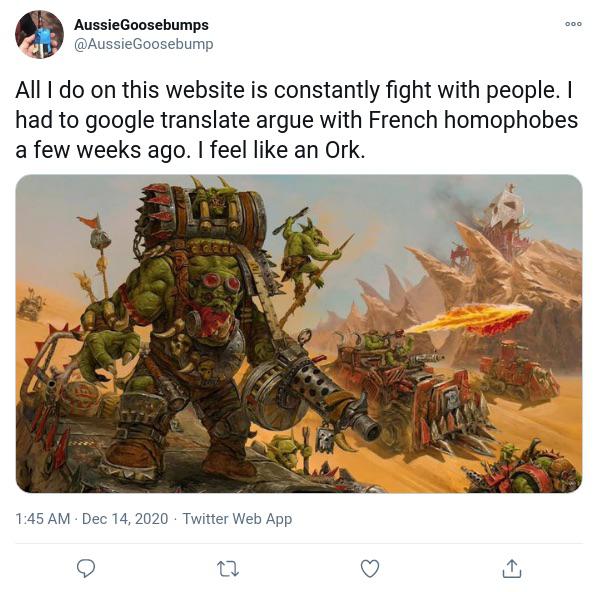This screenshot has width=598, height=592.
Task: Retweet this post using the retweet icon
Action: pos(228,568)
